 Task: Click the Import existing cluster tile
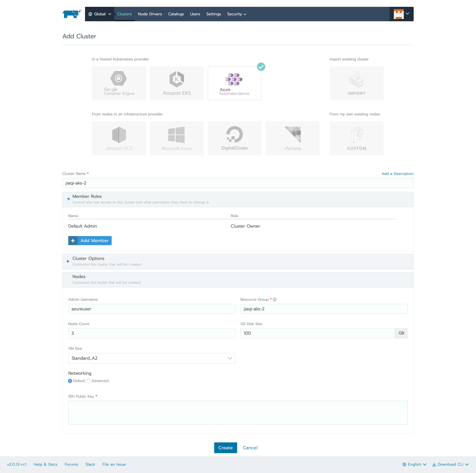tap(356, 83)
